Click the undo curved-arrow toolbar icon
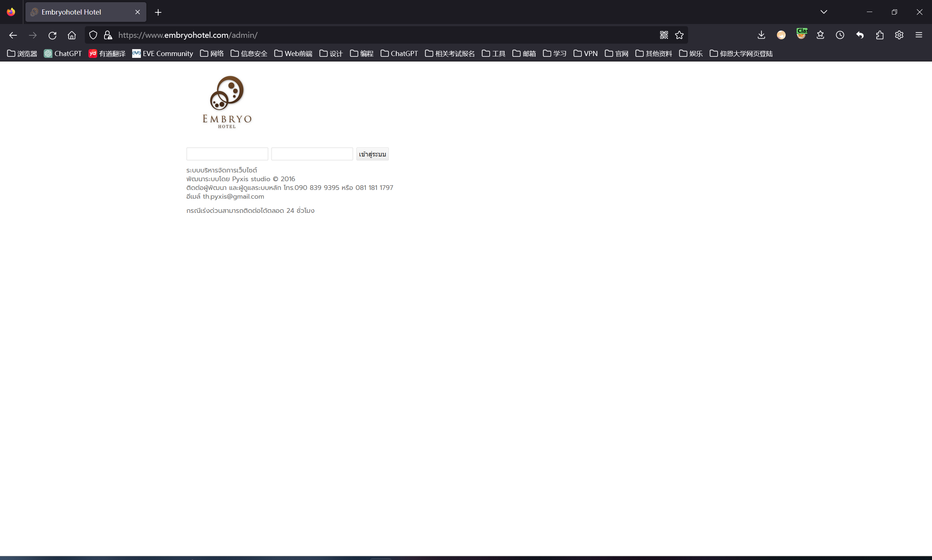Image resolution: width=932 pixels, height=560 pixels. pos(860,35)
